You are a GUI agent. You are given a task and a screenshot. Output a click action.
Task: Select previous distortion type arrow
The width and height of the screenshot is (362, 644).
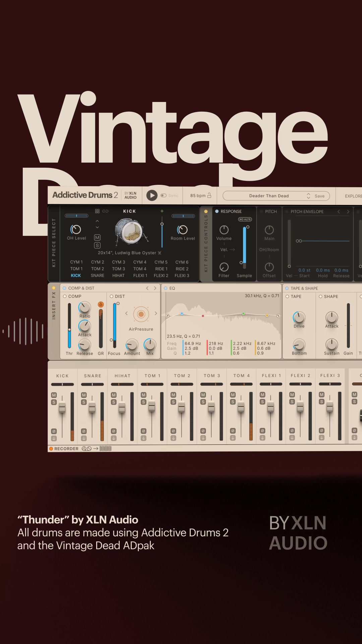click(126, 313)
